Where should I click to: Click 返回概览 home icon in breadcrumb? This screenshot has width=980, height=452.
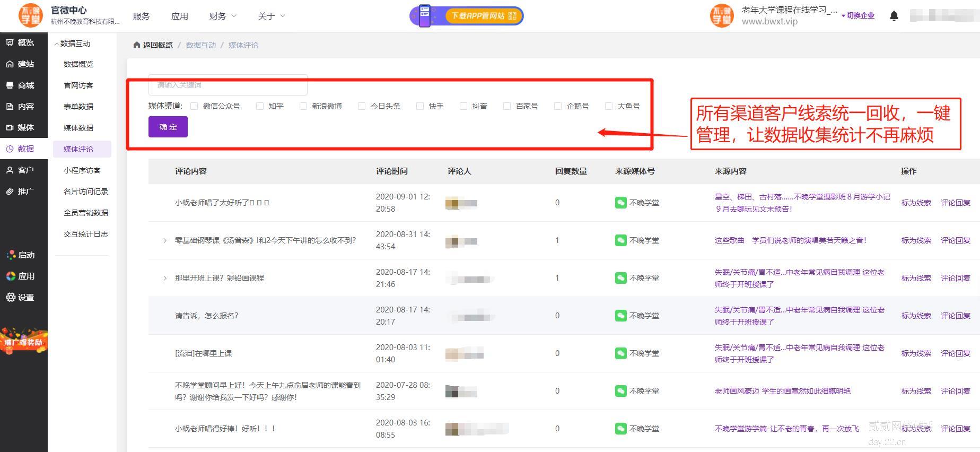137,45
